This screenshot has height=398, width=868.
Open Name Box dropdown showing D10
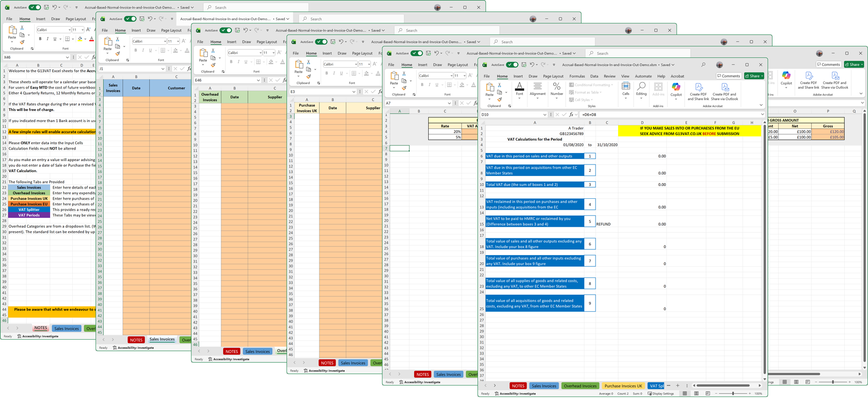(x=544, y=115)
